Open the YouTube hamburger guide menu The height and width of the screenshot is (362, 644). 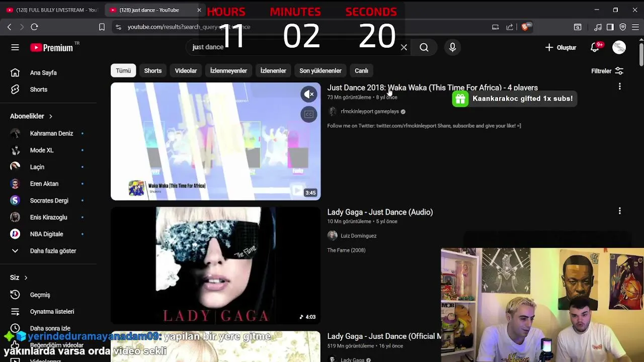coord(15,47)
